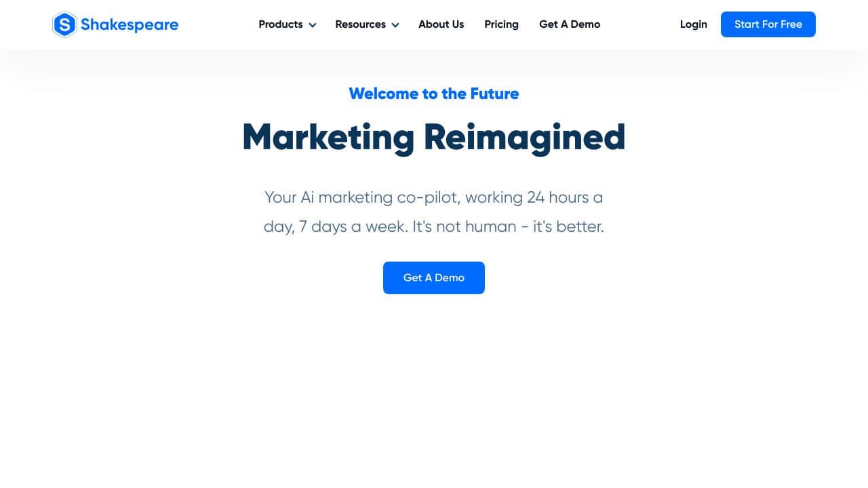Click the hexagon S logo icon
The height and width of the screenshot is (488, 868).
(x=64, y=24)
